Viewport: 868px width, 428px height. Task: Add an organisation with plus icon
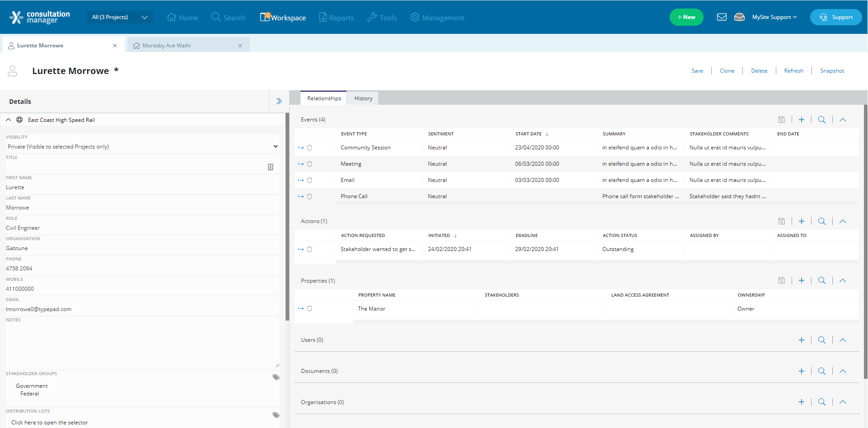(x=802, y=402)
